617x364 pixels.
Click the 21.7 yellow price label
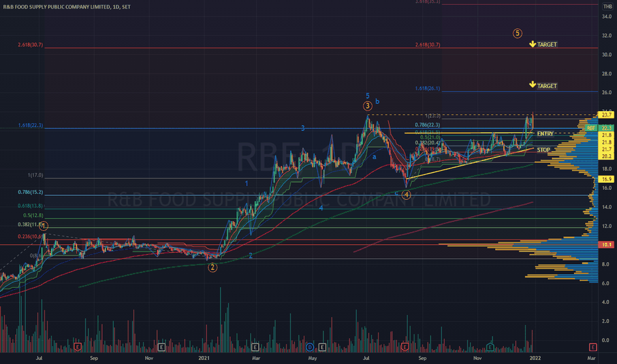(x=606, y=149)
